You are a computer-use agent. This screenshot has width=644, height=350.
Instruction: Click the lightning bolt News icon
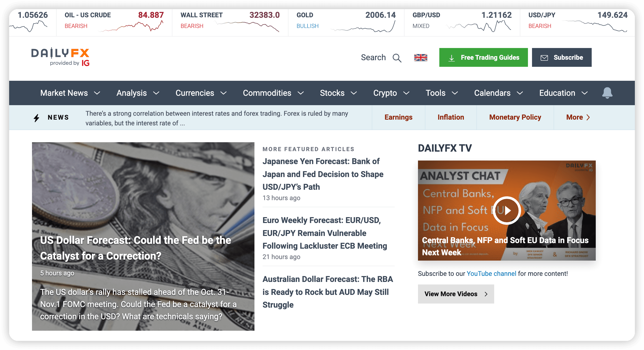point(37,118)
